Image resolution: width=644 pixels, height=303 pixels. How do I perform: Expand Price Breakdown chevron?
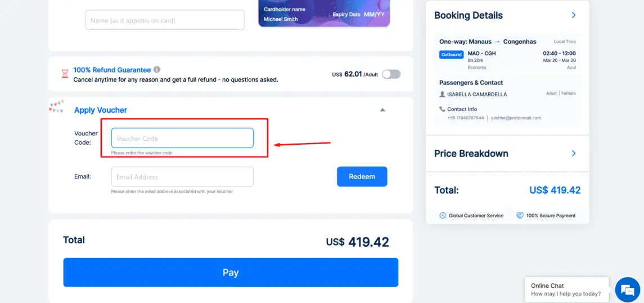574,153
